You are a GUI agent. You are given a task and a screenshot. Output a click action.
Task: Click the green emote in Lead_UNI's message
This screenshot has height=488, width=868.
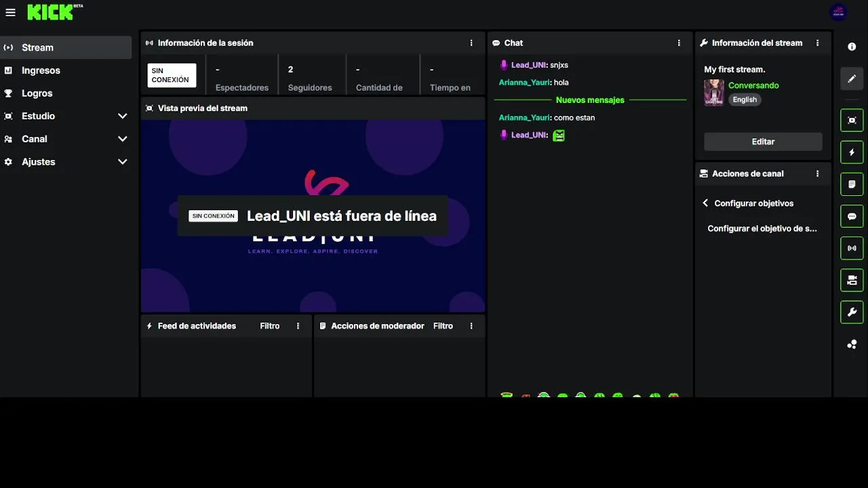coord(558,136)
